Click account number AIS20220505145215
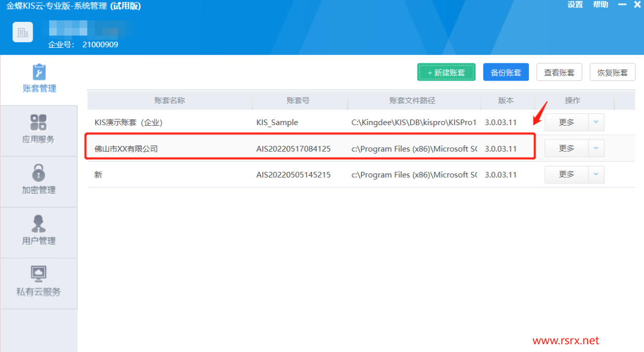The width and height of the screenshot is (644, 352). 293,175
